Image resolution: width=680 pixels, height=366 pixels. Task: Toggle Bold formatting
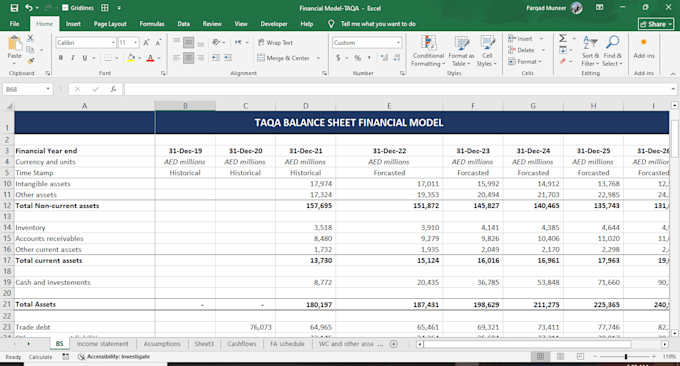point(61,58)
